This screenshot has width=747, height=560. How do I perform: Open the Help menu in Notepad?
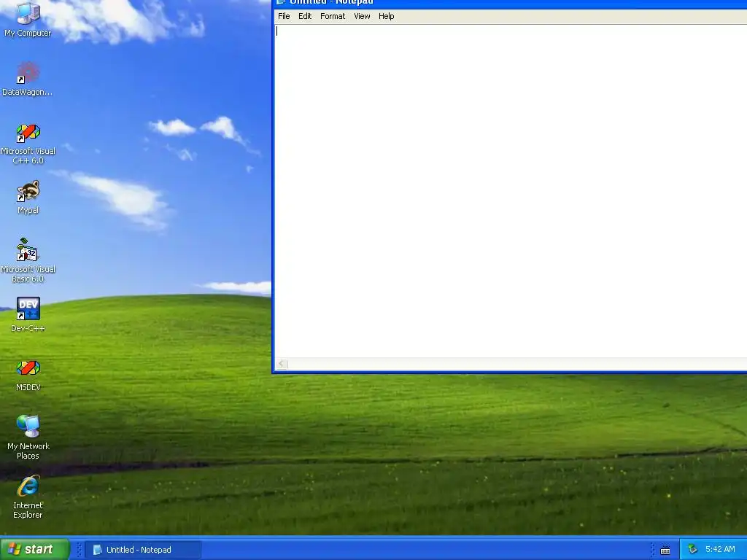point(387,16)
